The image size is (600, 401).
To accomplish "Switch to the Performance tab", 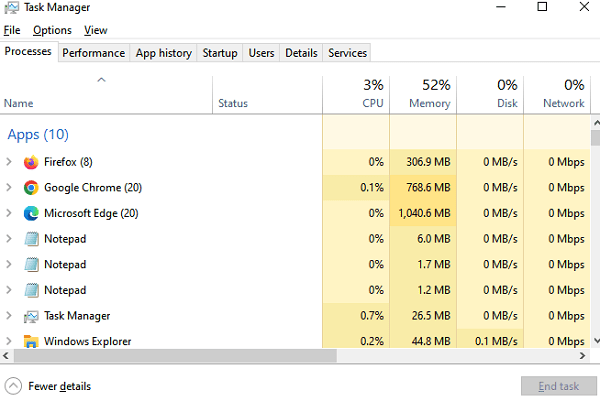I will coord(94,53).
